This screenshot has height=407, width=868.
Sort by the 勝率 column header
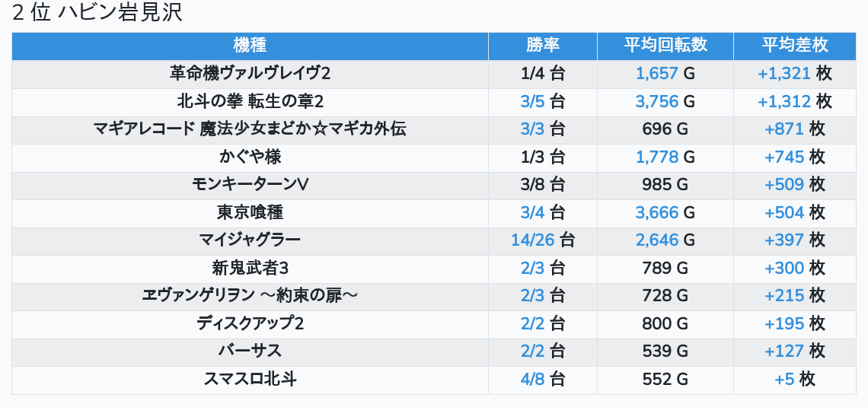(x=542, y=46)
